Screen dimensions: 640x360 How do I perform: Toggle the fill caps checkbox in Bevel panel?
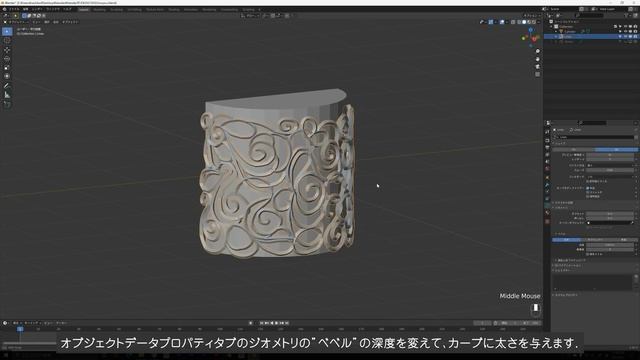pos(588,254)
